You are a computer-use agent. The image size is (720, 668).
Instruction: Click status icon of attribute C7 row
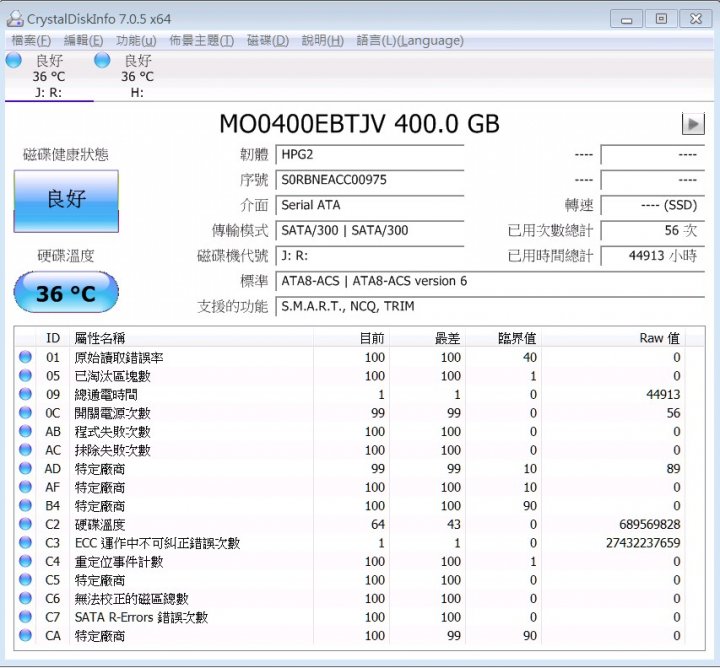click(25, 617)
